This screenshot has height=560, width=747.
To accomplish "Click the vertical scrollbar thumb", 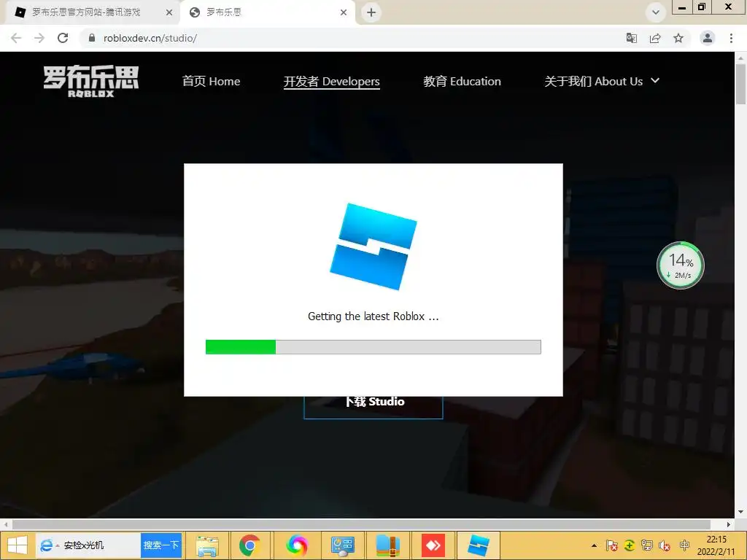I will click(x=741, y=84).
